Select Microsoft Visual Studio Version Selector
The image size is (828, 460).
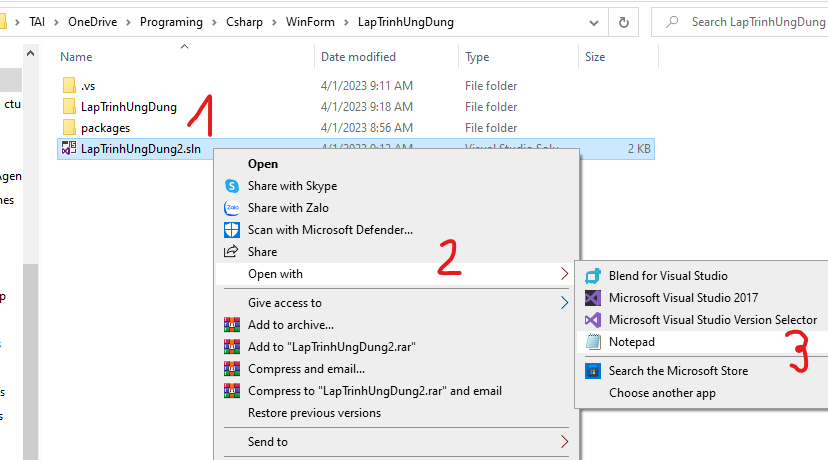coord(712,320)
